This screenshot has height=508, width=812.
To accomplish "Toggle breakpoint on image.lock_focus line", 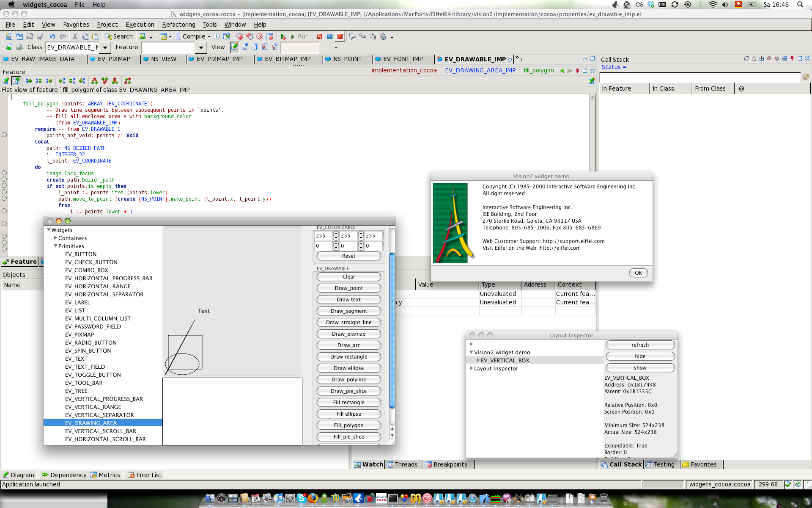I will 4,173.
